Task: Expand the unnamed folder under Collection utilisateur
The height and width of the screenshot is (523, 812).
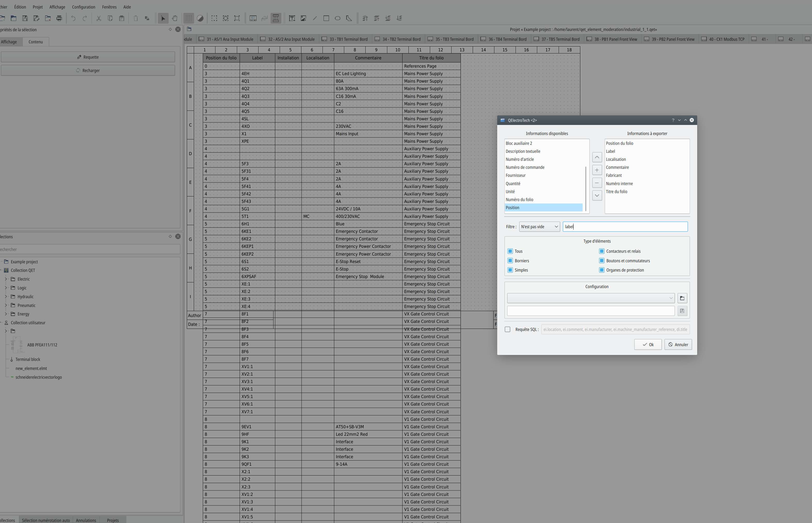Action: coord(6,331)
